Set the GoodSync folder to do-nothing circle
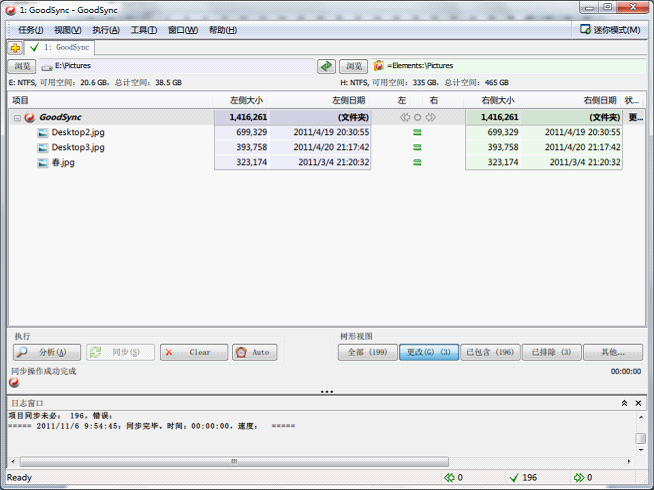 418,117
